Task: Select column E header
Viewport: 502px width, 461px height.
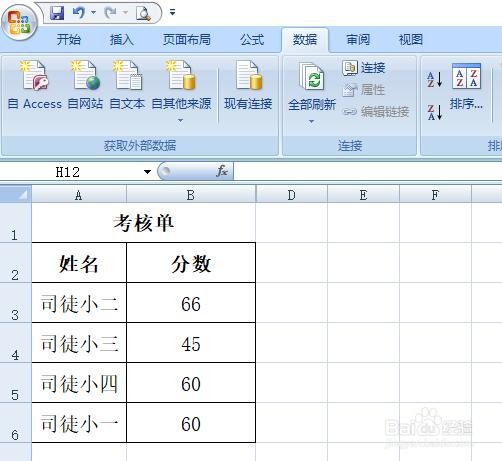Action: tap(363, 195)
